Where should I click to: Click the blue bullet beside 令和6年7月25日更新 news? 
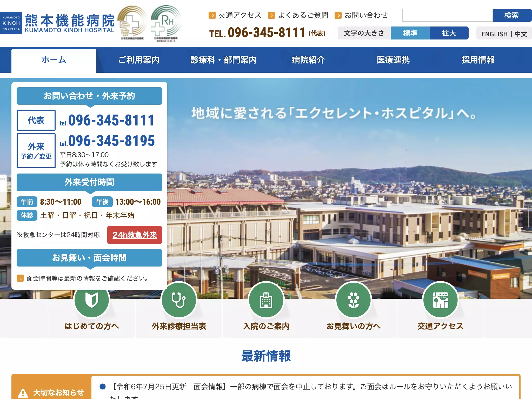click(103, 387)
